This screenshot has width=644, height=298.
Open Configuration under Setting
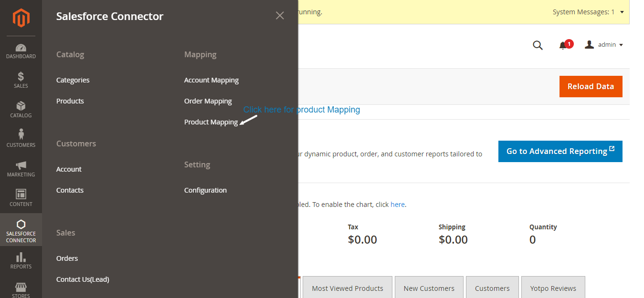205,190
